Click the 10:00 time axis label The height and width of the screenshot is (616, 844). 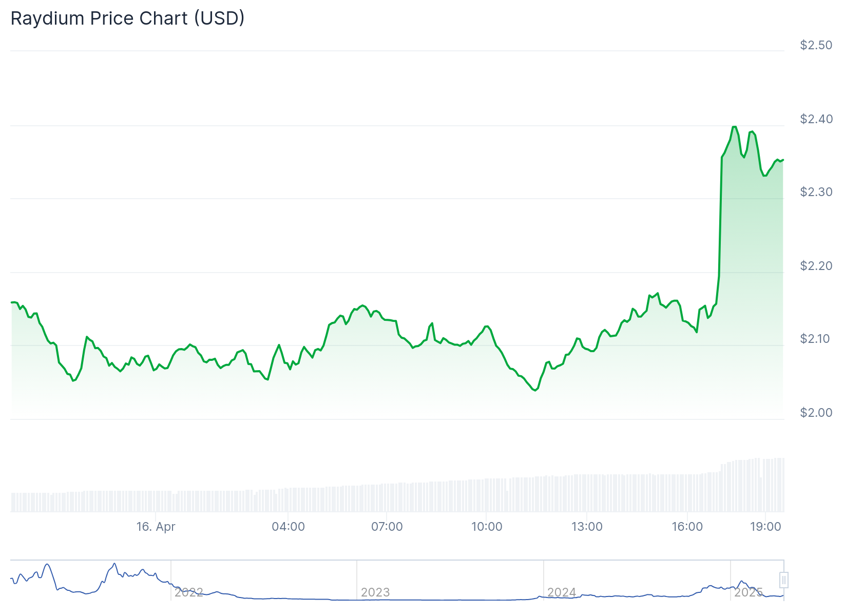click(x=487, y=527)
